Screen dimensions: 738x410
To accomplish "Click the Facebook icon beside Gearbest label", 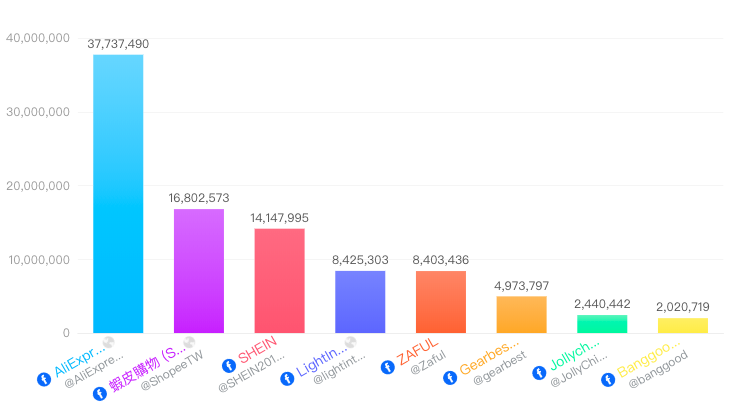I will [x=450, y=378].
